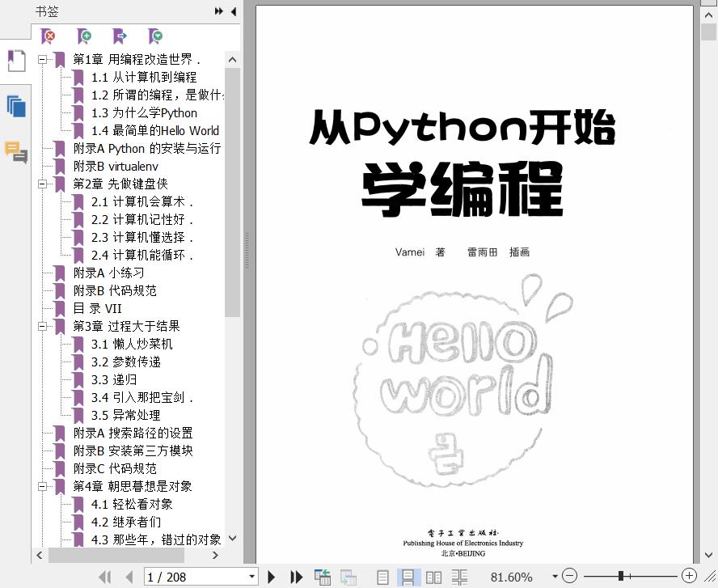Viewport: 718px width, 588px height.
Task: Switch to single page layout
Action: click(x=382, y=577)
